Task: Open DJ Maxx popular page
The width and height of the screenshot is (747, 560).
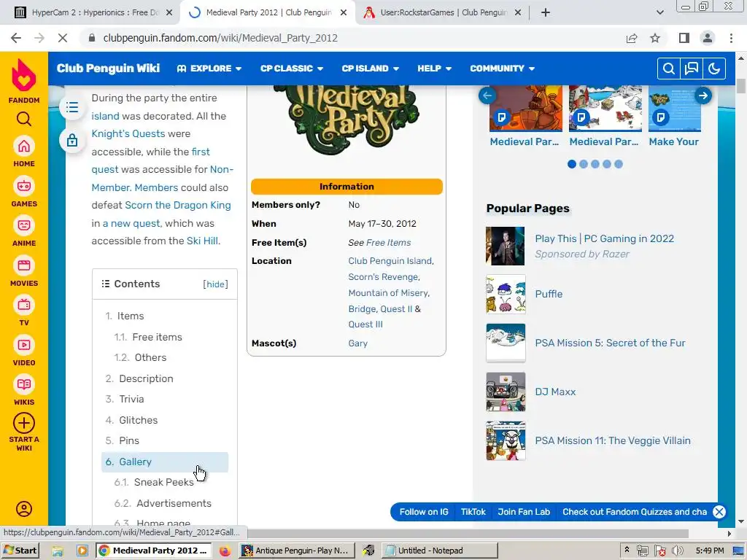Action: pyautogui.click(x=555, y=392)
